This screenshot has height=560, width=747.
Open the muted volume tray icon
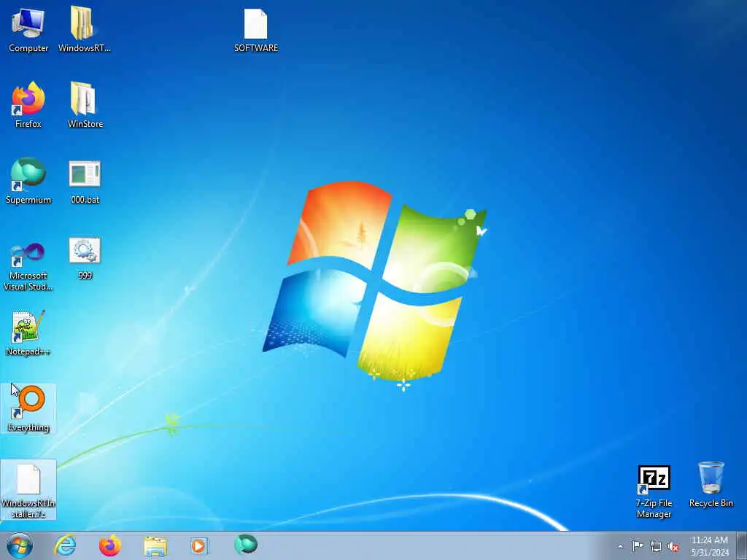click(x=673, y=547)
